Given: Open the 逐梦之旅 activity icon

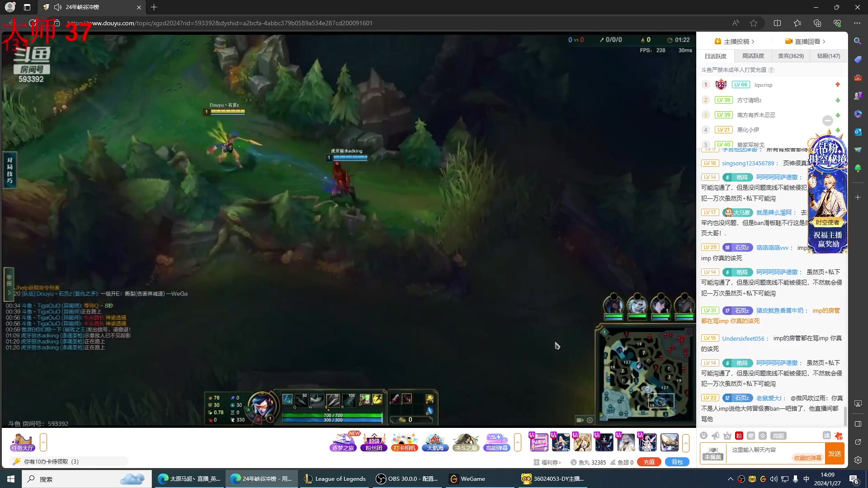Looking at the screenshot, I should (343, 442).
